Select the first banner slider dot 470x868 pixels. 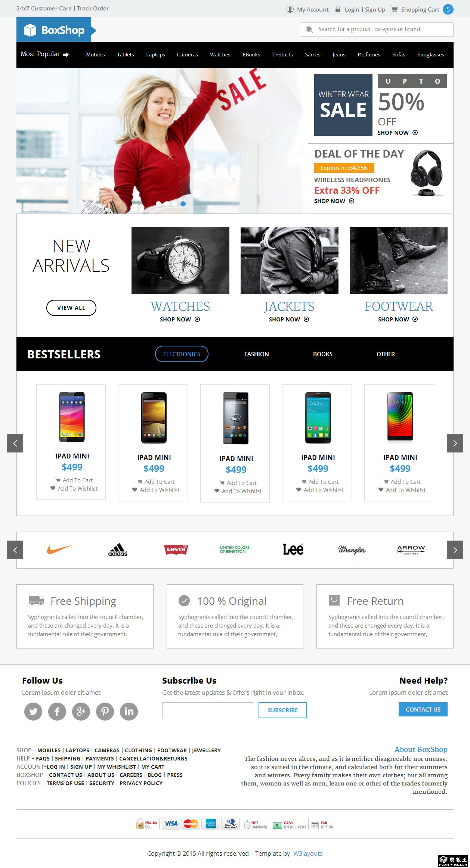158,204
